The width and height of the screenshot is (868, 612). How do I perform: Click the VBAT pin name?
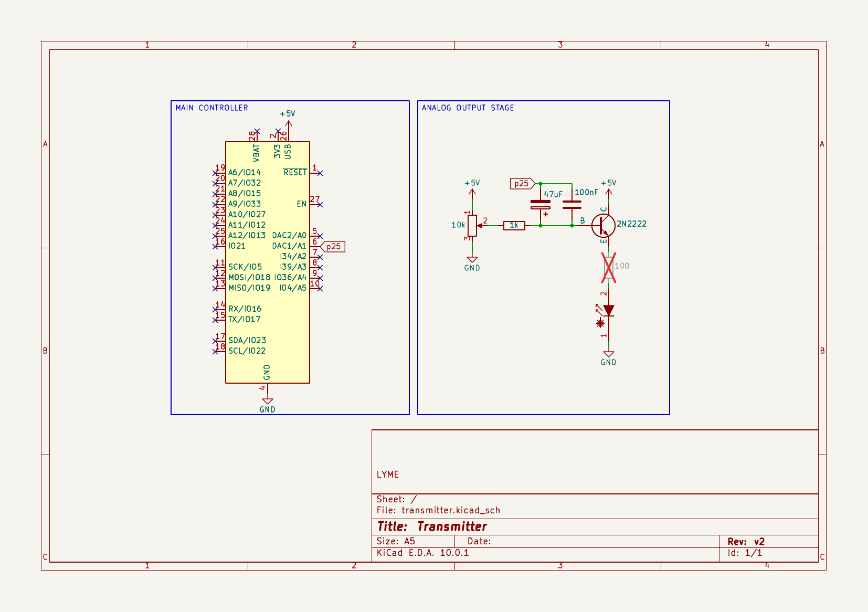[256, 152]
